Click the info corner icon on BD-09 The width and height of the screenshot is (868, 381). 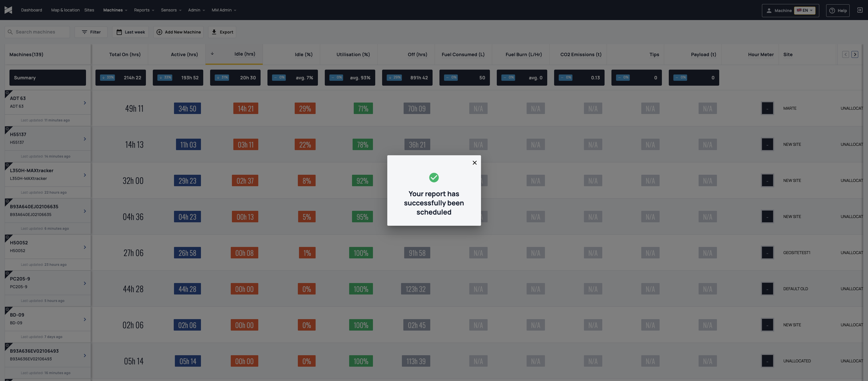click(x=7, y=309)
